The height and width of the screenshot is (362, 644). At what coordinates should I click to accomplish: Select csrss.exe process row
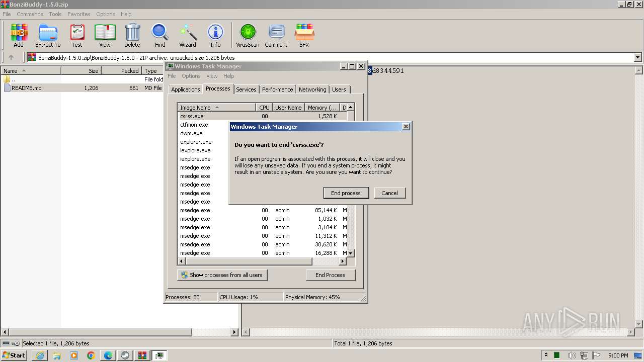[x=263, y=116]
